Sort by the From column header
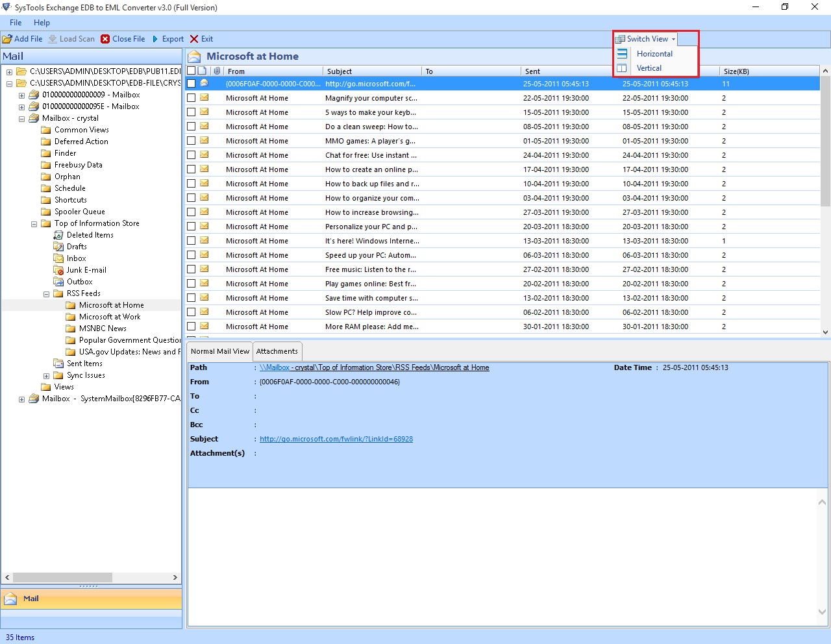This screenshot has height=644, width=831. click(x=273, y=71)
